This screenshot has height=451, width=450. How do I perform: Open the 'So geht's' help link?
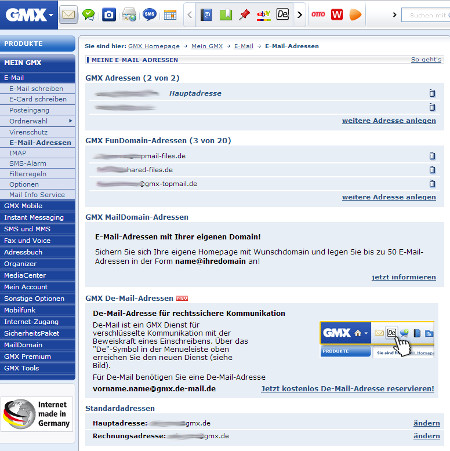[x=426, y=59]
